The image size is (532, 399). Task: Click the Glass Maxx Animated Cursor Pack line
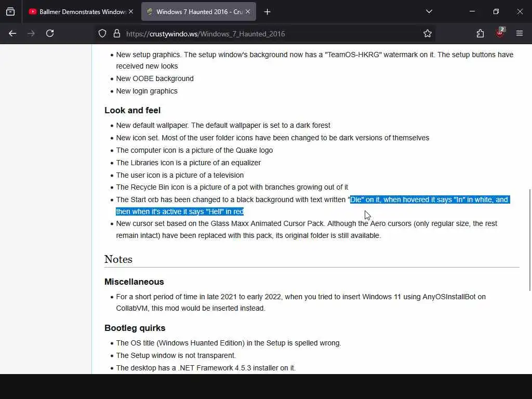[x=307, y=229]
